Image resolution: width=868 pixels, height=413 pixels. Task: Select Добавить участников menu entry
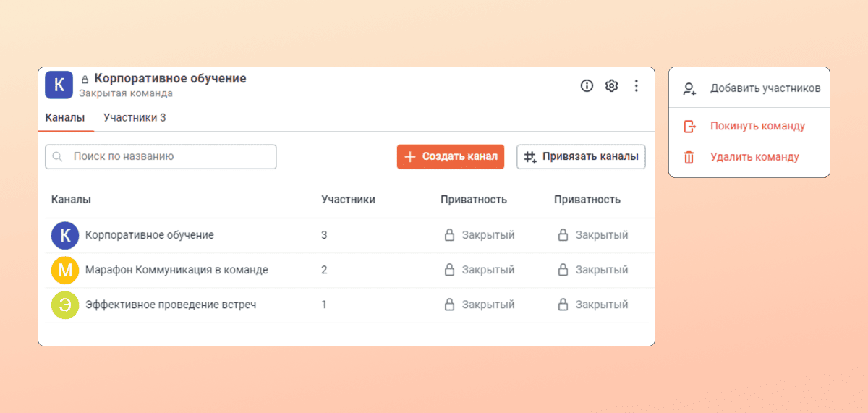[x=765, y=88]
